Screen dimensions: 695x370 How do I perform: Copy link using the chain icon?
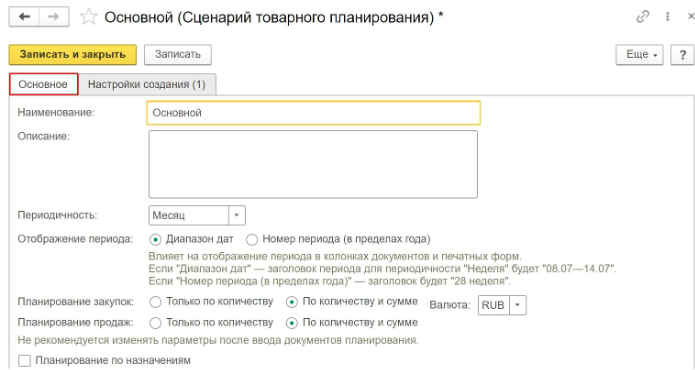pos(642,17)
